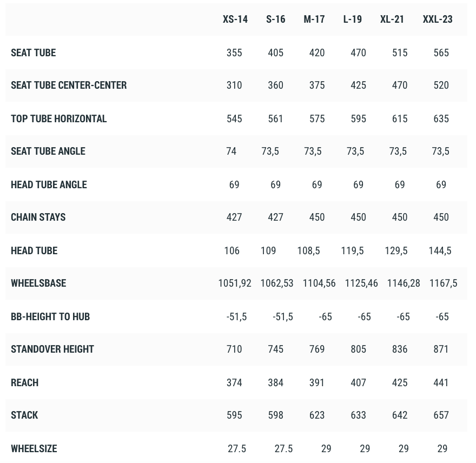Select the 871 standover height value
The height and width of the screenshot is (463, 476).
coord(441,349)
